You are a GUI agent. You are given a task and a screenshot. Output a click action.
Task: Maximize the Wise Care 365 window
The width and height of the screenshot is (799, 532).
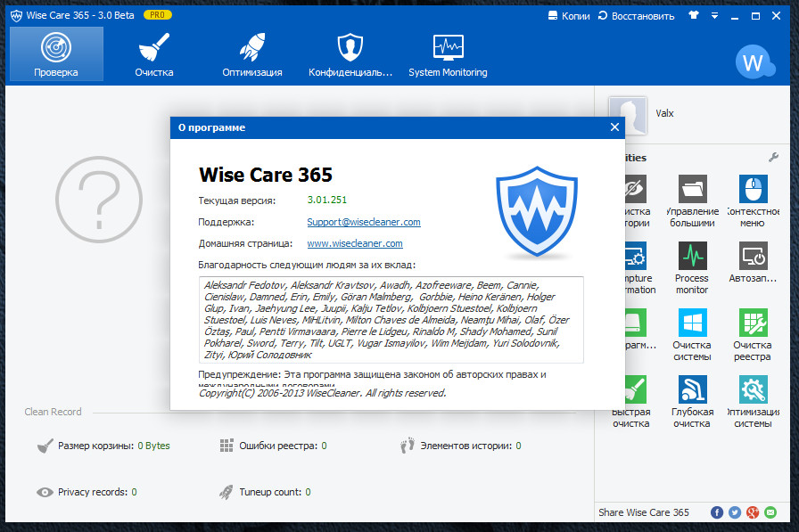point(755,16)
